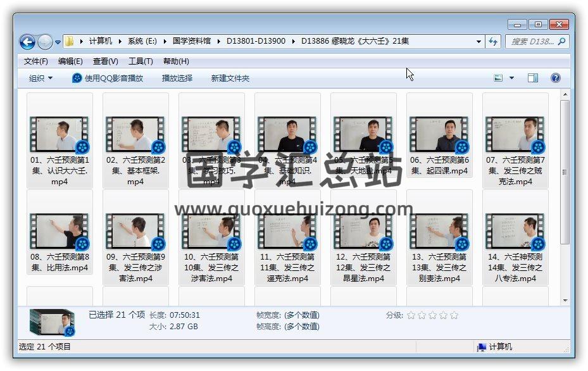Select video 12、发三传之昴星法.mp4

(363, 237)
